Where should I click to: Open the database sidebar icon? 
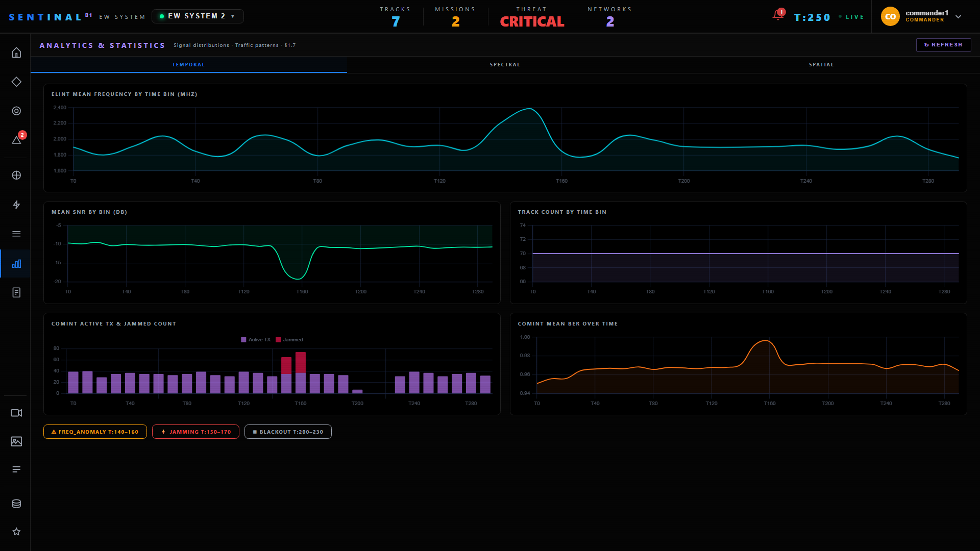16,504
